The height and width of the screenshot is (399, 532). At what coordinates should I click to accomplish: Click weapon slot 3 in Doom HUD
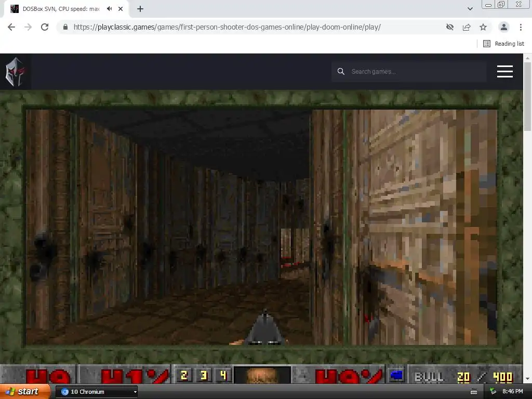click(x=204, y=375)
